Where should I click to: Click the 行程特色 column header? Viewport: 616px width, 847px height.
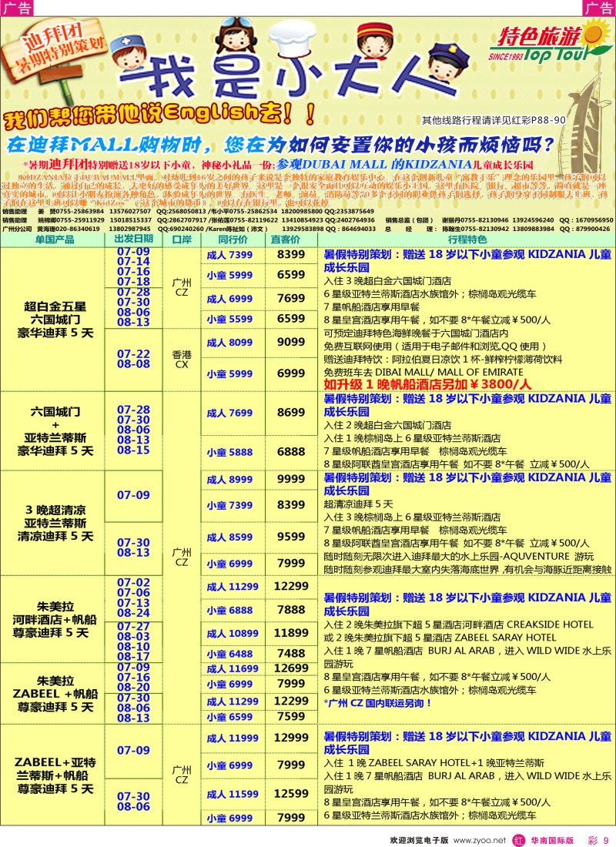coord(467,239)
